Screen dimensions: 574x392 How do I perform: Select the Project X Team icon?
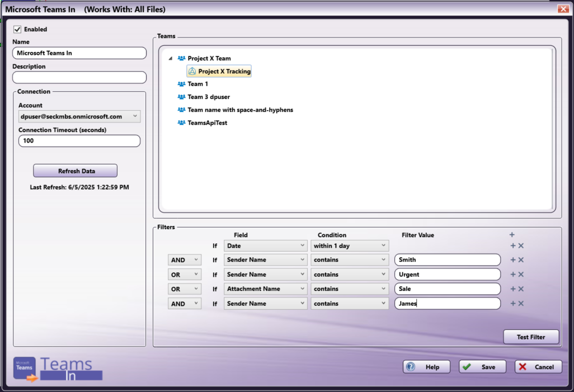181,58
